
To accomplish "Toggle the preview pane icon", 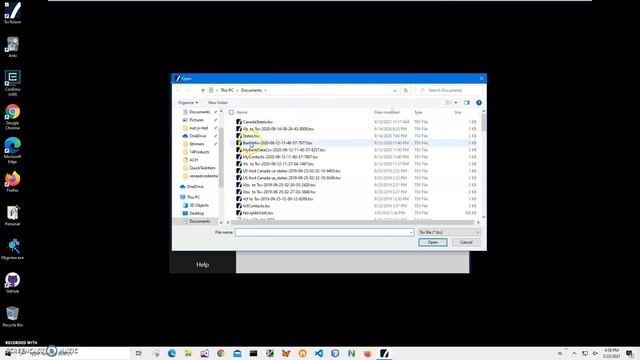I will 467,102.
